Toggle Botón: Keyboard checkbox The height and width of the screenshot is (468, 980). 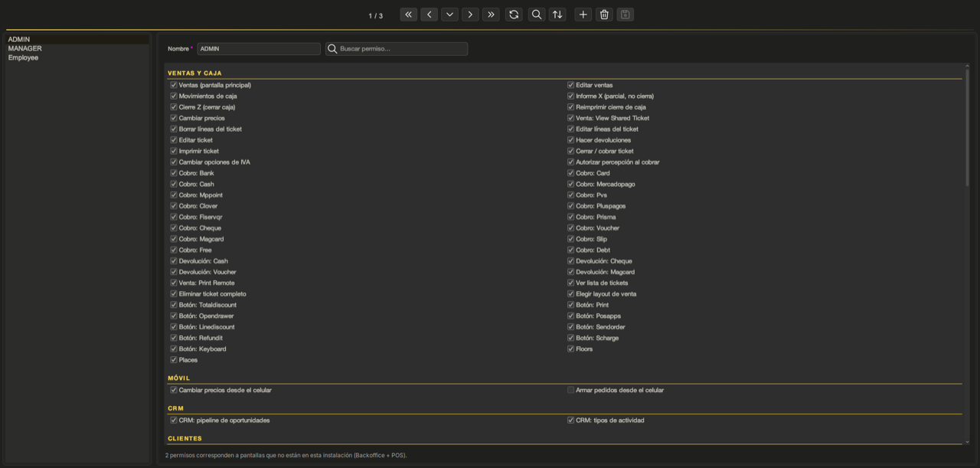coord(174,349)
